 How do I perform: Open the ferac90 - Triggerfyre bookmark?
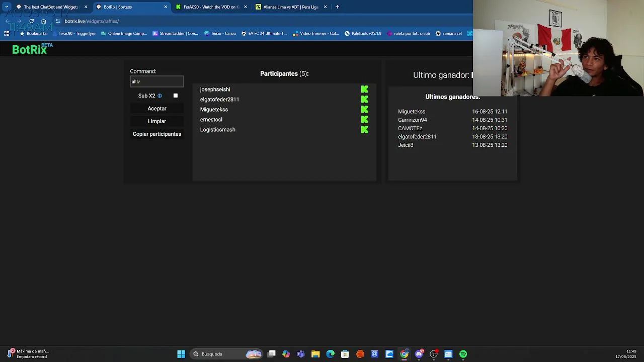tap(74, 34)
